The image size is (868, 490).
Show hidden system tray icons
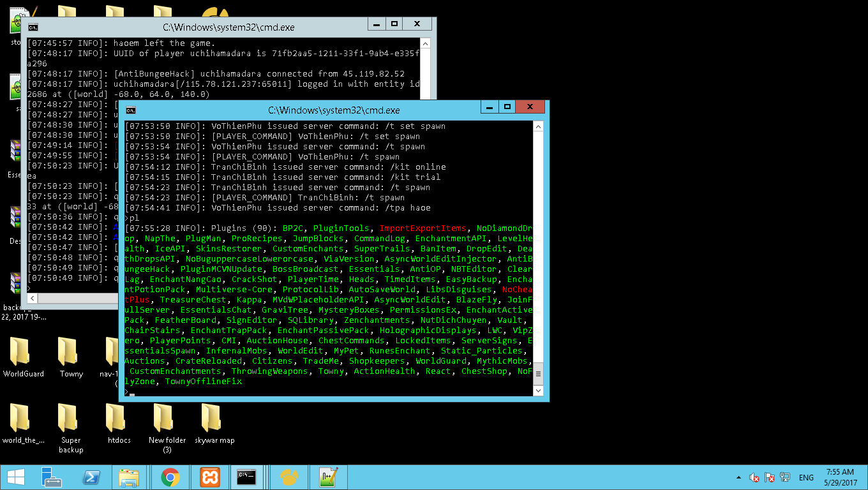click(739, 477)
